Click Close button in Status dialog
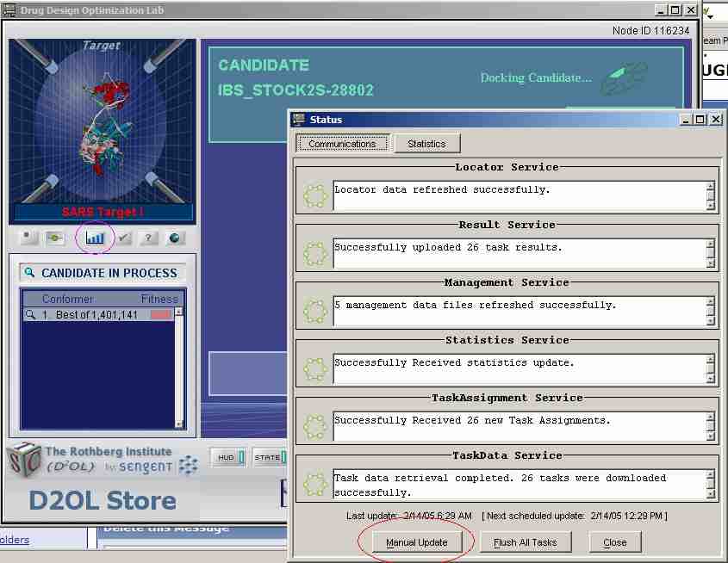The height and width of the screenshot is (563, 728). pos(614,542)
